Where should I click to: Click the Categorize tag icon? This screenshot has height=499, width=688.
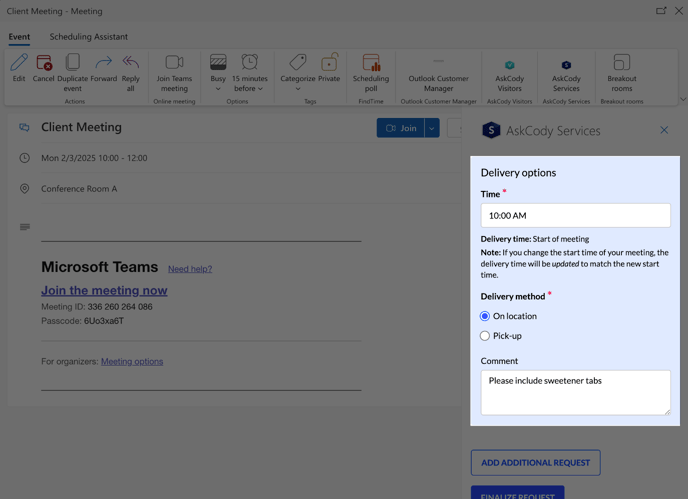298,62
